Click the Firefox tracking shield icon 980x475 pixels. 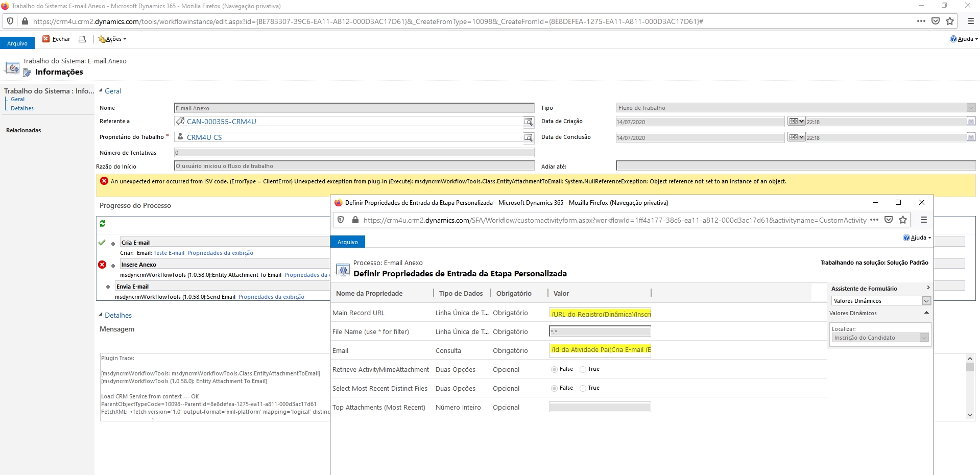tap(10, 21)
